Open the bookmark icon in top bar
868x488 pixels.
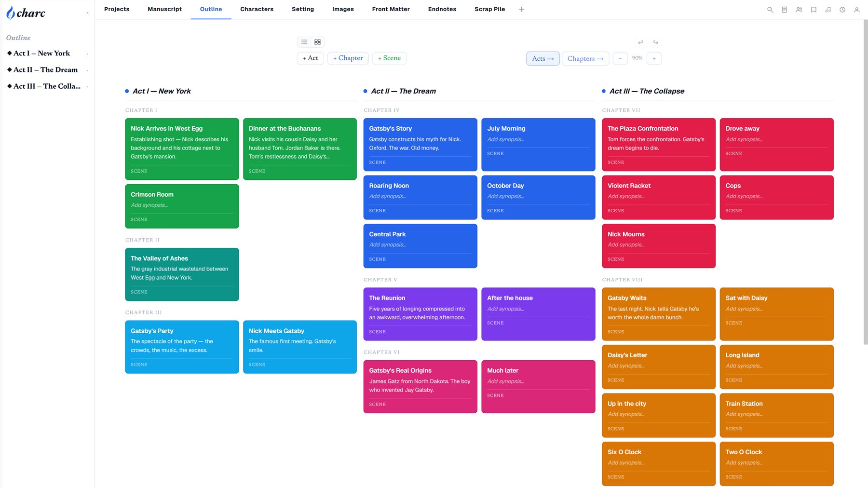pos(814,10)
